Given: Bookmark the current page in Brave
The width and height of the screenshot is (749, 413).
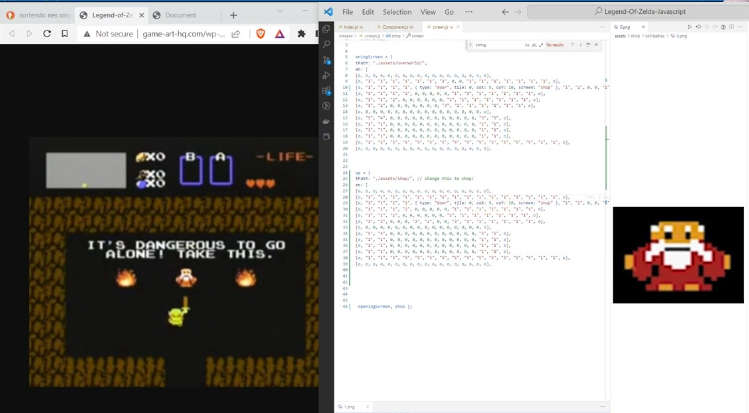Looking at the screenshot, I should coord(64,34).
